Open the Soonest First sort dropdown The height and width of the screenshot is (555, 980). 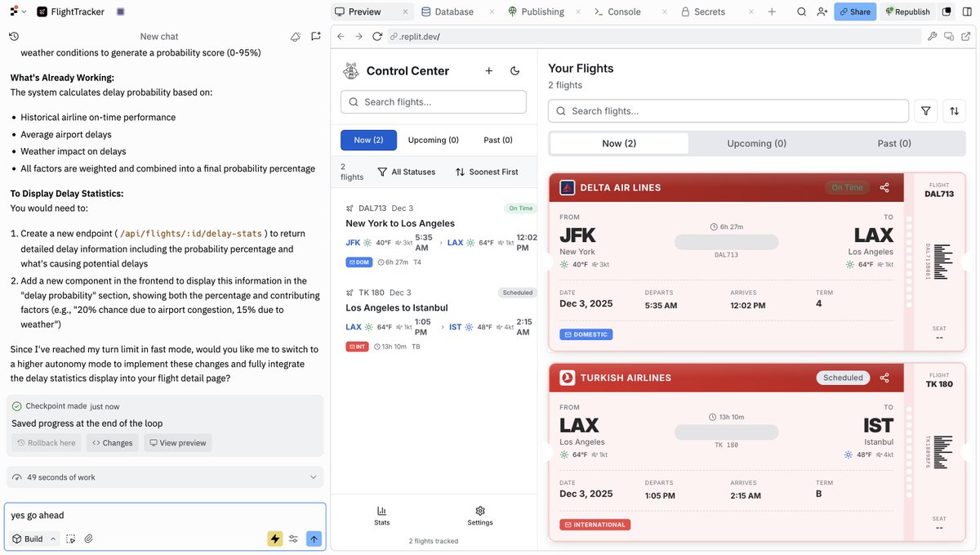point(487,172)
